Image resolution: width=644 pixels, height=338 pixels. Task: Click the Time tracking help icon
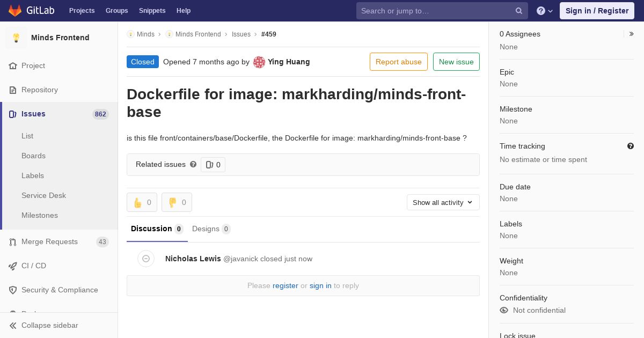pos(631,146)
